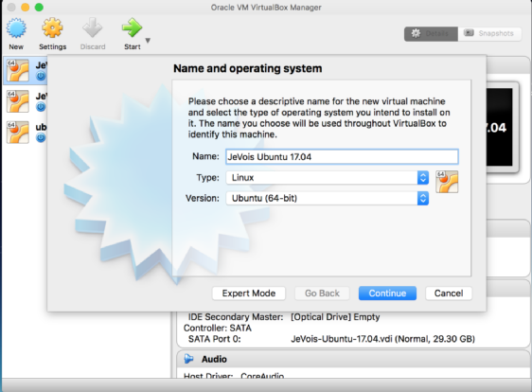Click the New virtual machine icon
This screenshot has width=532, height=392.
point(16,28)
